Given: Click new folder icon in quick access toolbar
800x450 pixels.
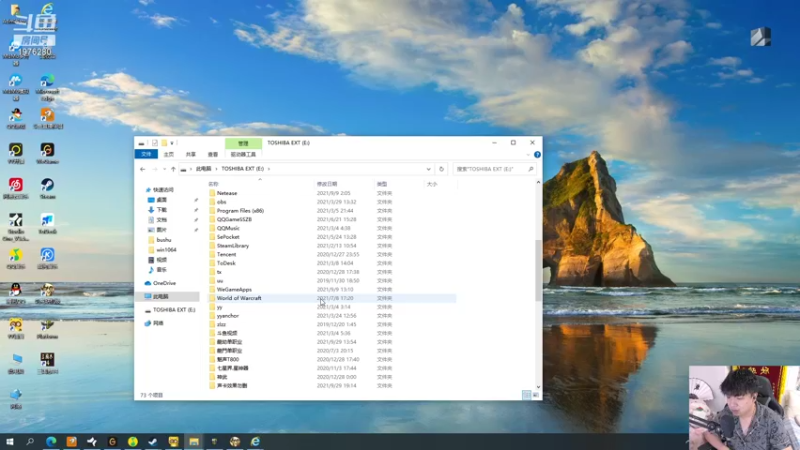Looking at the screenshot, I should (164, 143).
